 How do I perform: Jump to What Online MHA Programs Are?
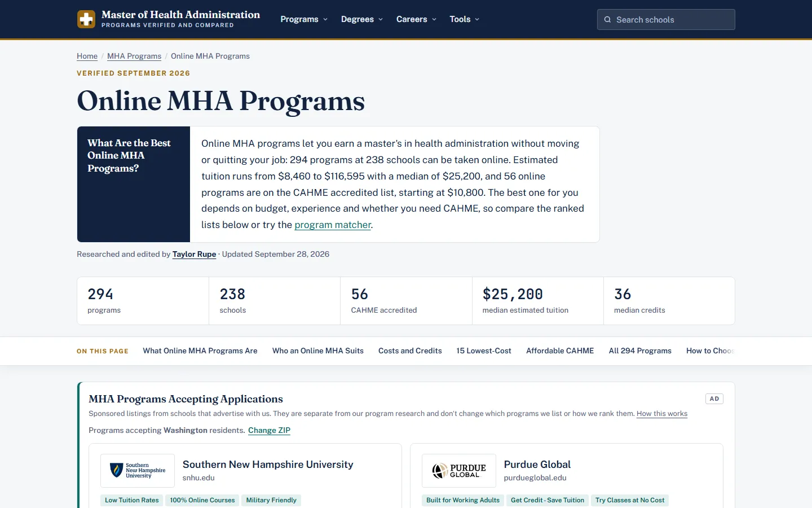(200, 351)
